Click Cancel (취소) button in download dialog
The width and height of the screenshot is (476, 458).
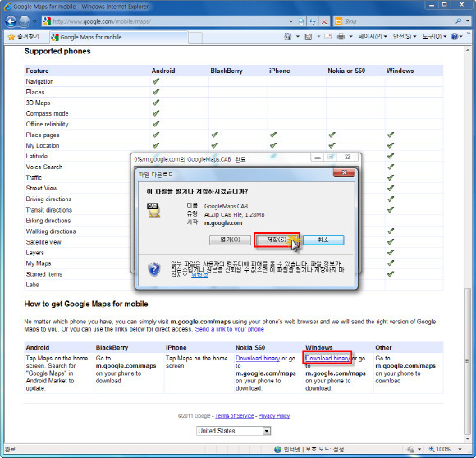(x=323, y=240)
